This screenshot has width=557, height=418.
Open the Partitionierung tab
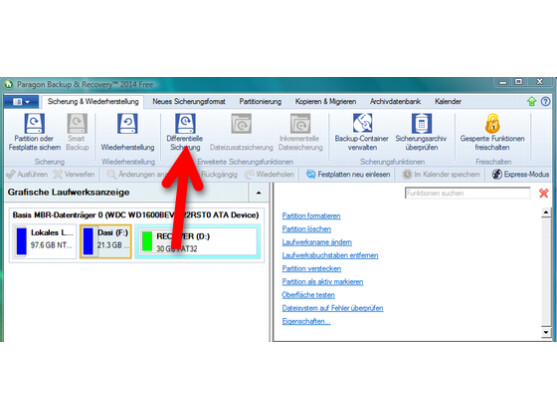click(x=260, y=102)
